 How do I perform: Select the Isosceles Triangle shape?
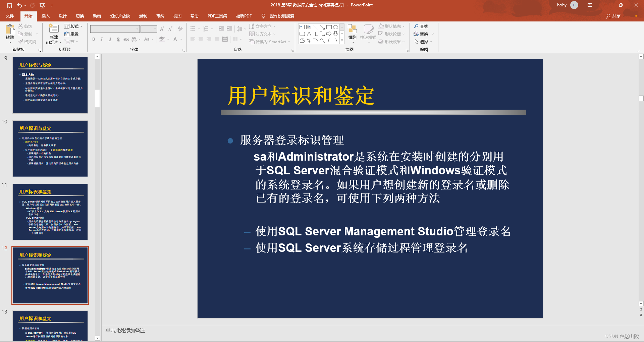tap(309, 34)
